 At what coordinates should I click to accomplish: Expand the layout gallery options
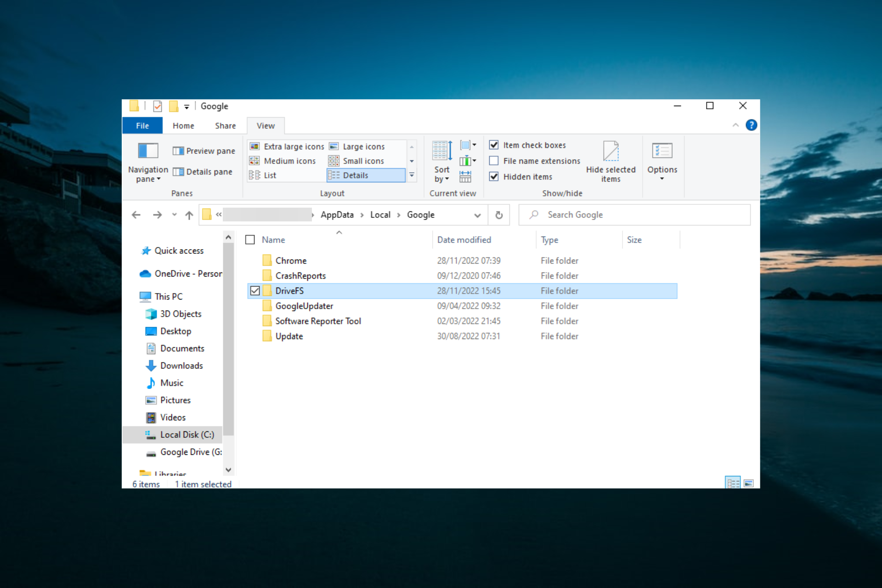(x=412, y=175)
